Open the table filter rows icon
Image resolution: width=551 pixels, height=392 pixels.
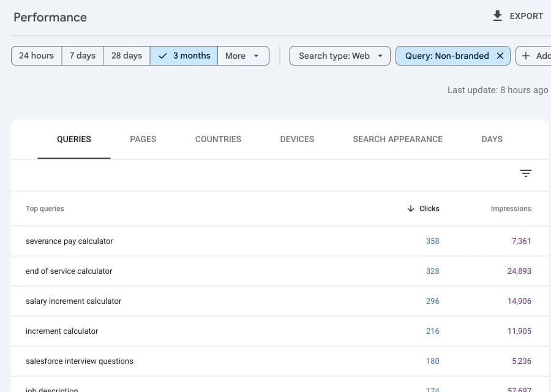pos(526,173)
